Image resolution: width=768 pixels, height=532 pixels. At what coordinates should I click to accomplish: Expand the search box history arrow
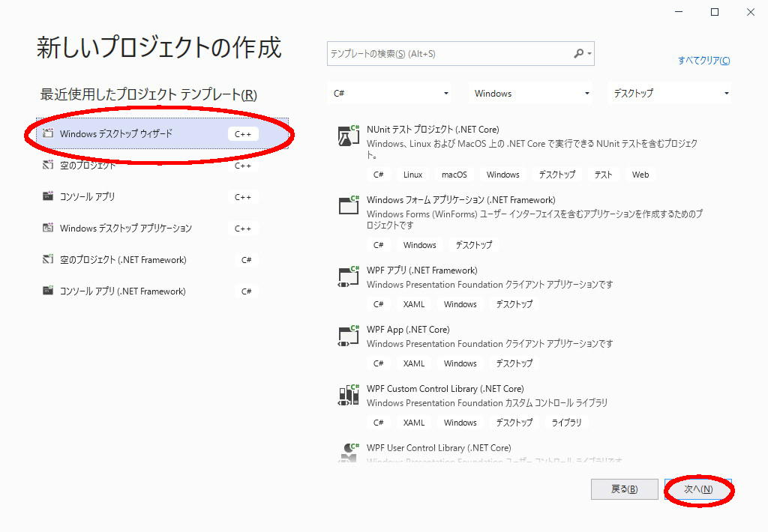[589, 53]
